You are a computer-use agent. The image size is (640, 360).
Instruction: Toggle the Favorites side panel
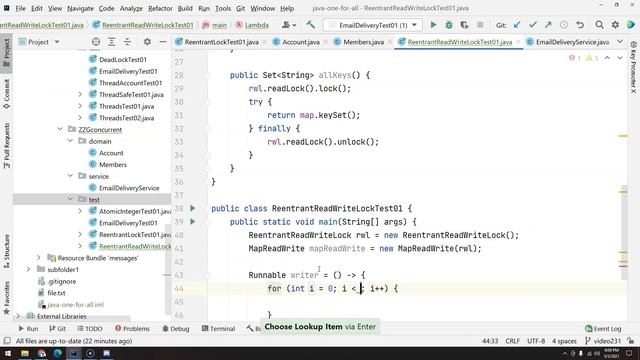tap(7, 298)
